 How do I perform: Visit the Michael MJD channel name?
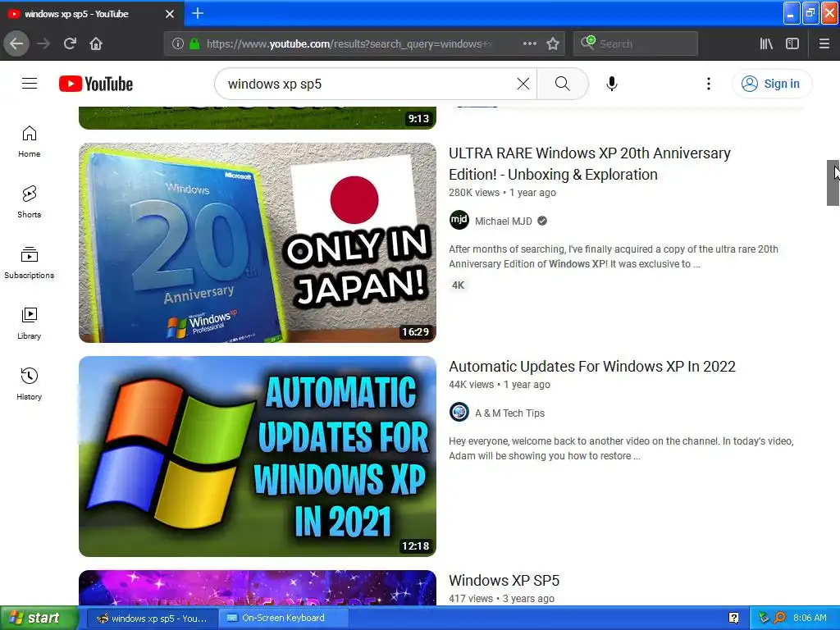click(504, 221)
